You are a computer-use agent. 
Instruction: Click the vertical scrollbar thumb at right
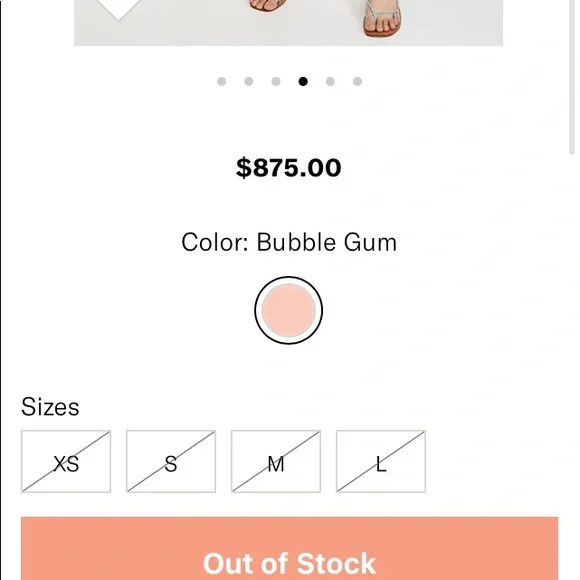571,77
